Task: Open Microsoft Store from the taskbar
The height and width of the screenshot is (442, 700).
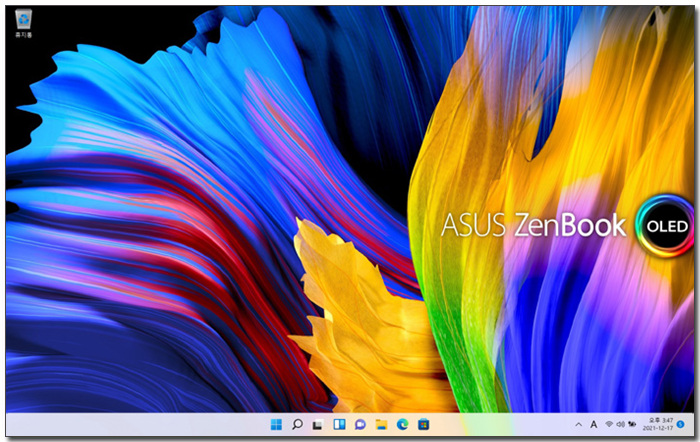Action: click(x=423, y=424)
